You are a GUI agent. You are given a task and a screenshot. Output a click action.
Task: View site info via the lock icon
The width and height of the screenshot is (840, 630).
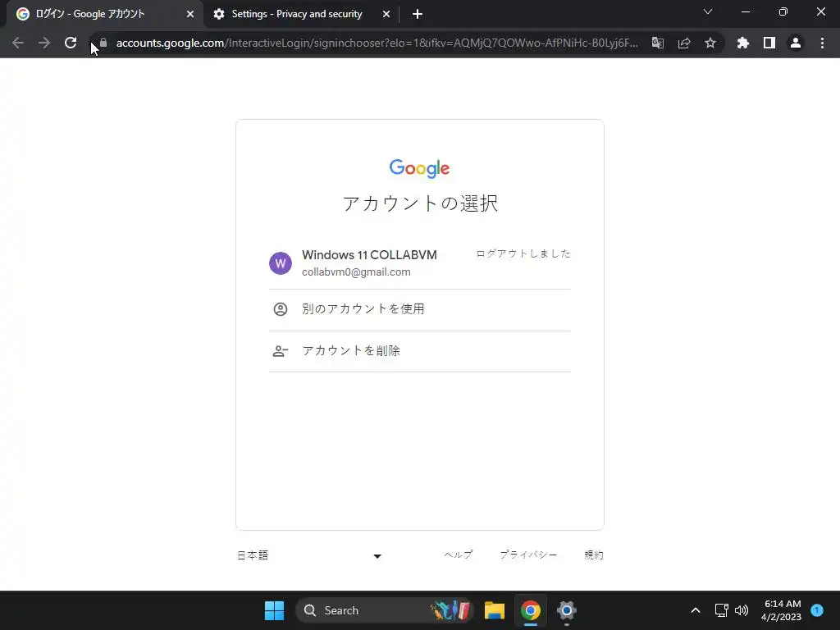pyautogui.click(x=103, y=43)
